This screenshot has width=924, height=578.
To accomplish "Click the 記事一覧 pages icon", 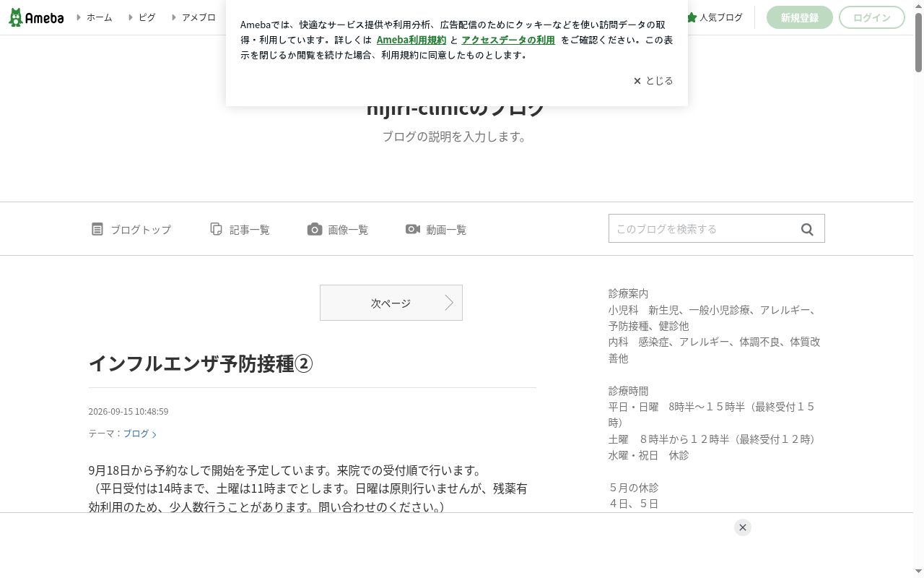I will pos(216,229).
